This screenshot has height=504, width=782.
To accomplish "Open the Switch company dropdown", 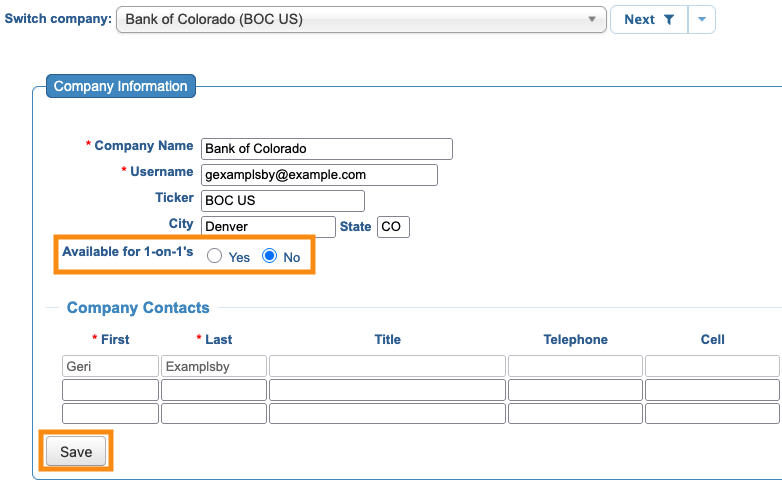I will pyautogui.click(x=361, y=19).
